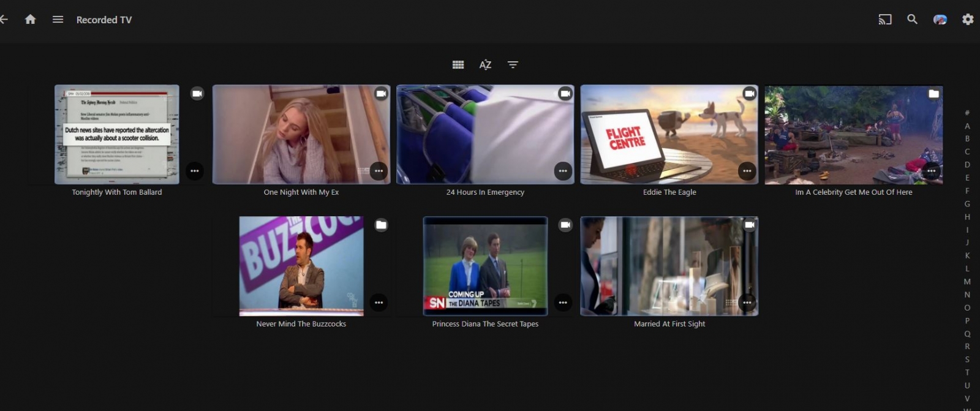Screen dimensions: 980x411
Task: Jump to letter N in alphabet index
Action: tap(967, 295)
